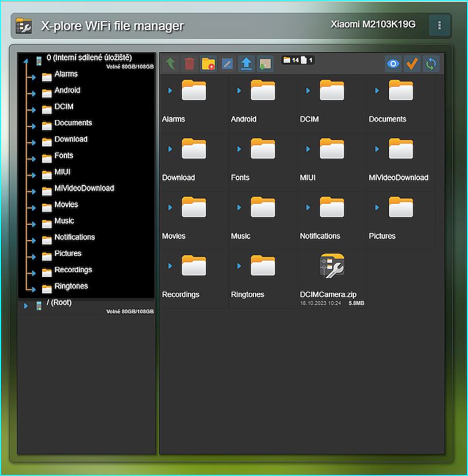Expand Download using its grid arrow

click(x=170, y=149)
